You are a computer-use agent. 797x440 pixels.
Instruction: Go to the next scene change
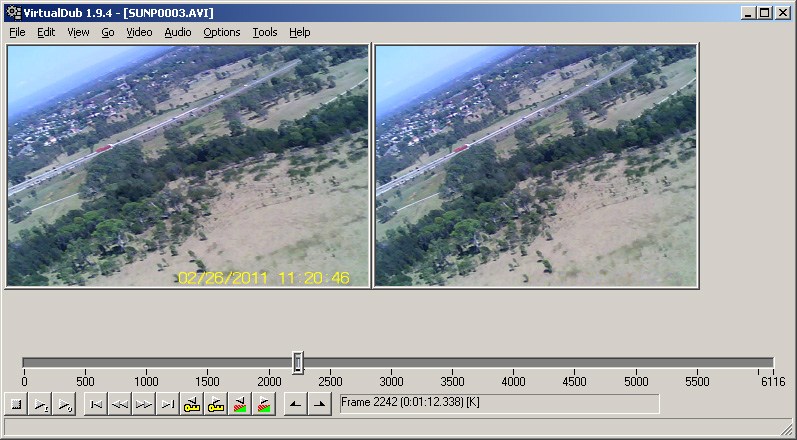tap(264, 404)
